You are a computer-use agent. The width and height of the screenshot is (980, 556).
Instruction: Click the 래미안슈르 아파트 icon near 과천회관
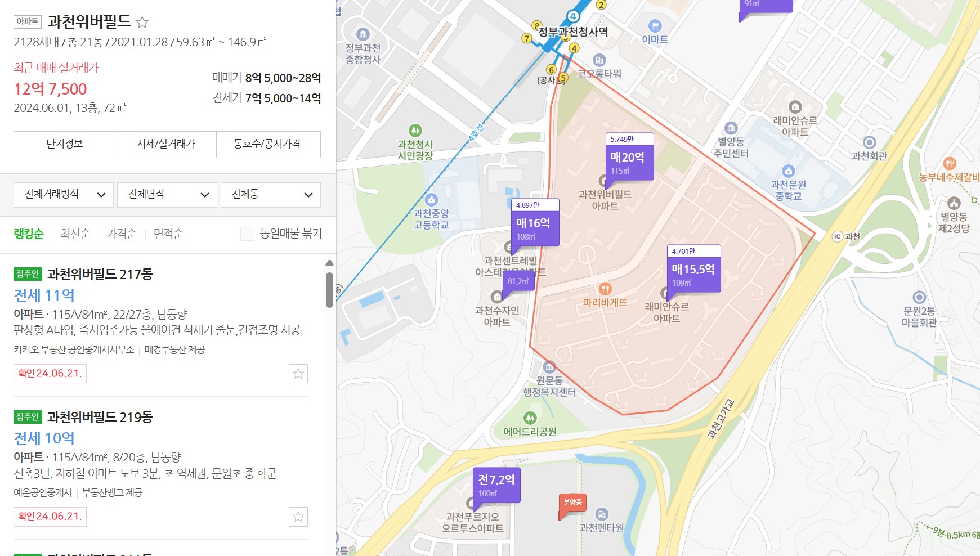(795, 106)
